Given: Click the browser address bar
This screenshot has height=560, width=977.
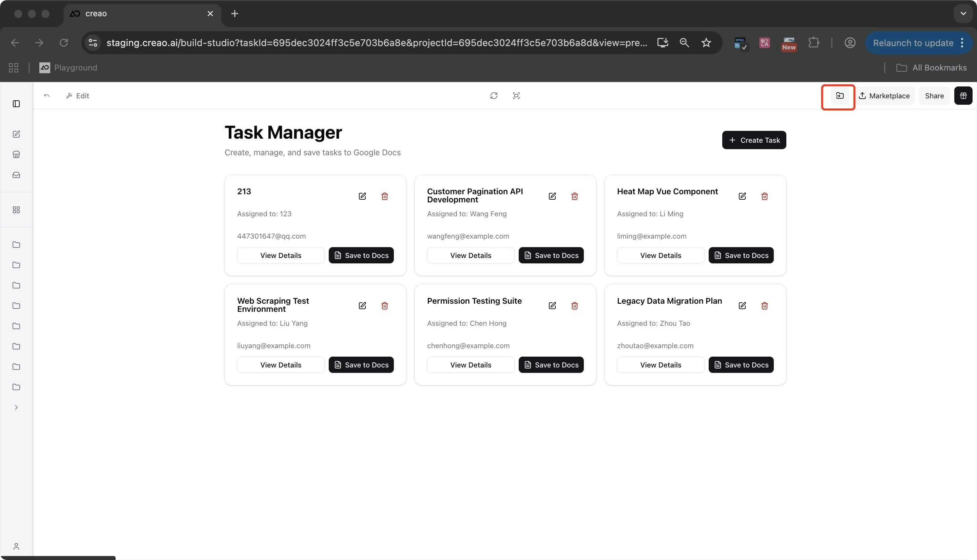Looking at the screenshot, I should (x=376, y=43).
